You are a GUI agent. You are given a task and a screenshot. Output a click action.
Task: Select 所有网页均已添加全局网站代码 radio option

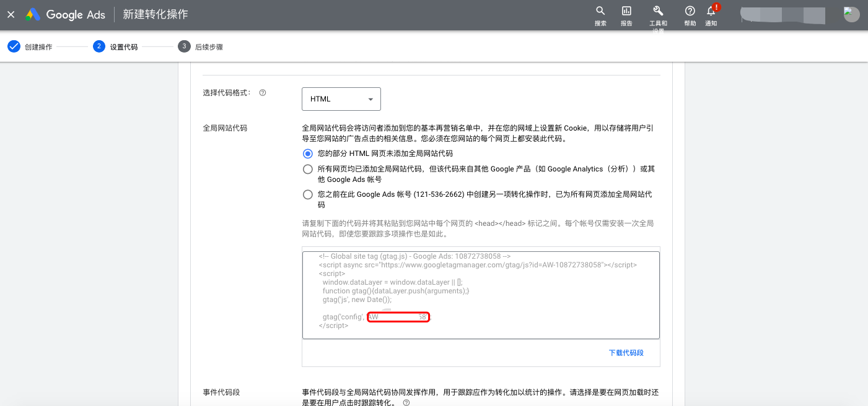click(308, 169)
